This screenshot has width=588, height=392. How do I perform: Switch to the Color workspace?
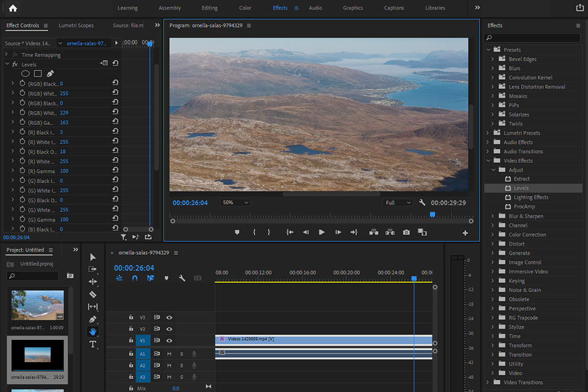tap(245, 8)
